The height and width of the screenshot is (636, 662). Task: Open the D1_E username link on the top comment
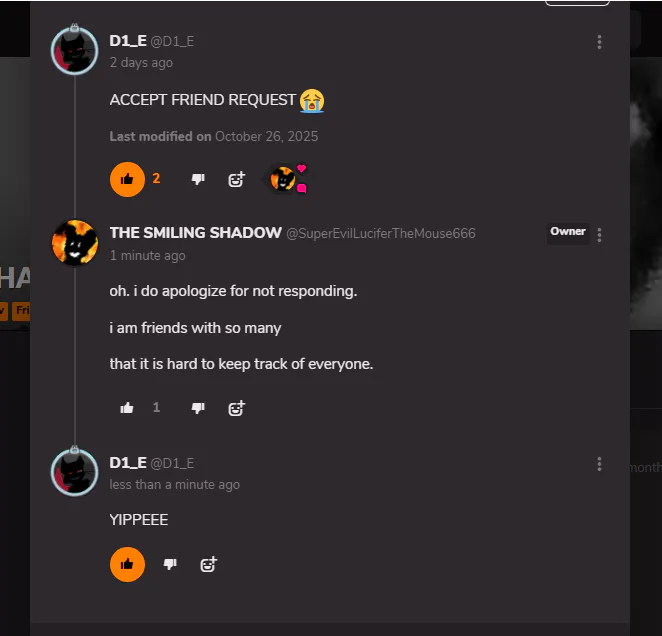pyautogui.click(x=128, y=41)
